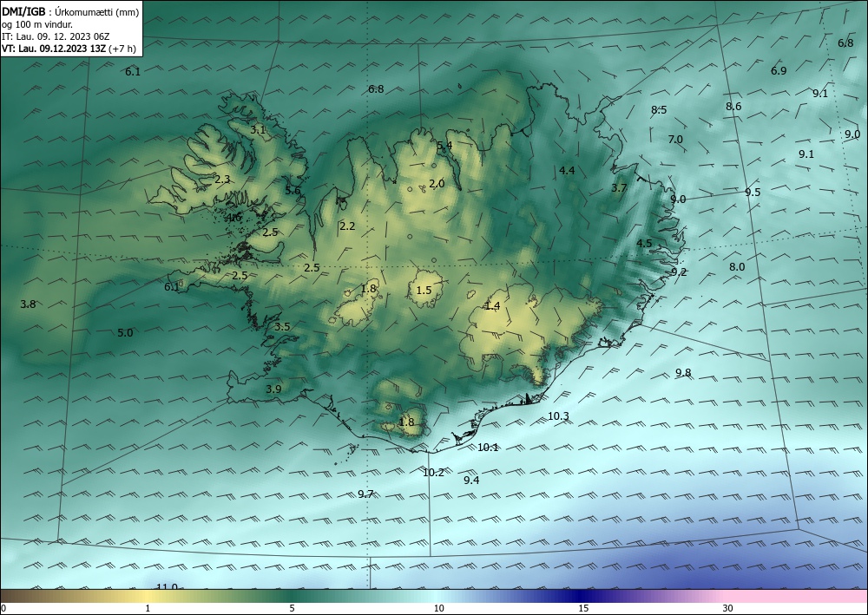Click the 8.5 value northeast of Iceland

pyautogui.click(x=659, y=110)
